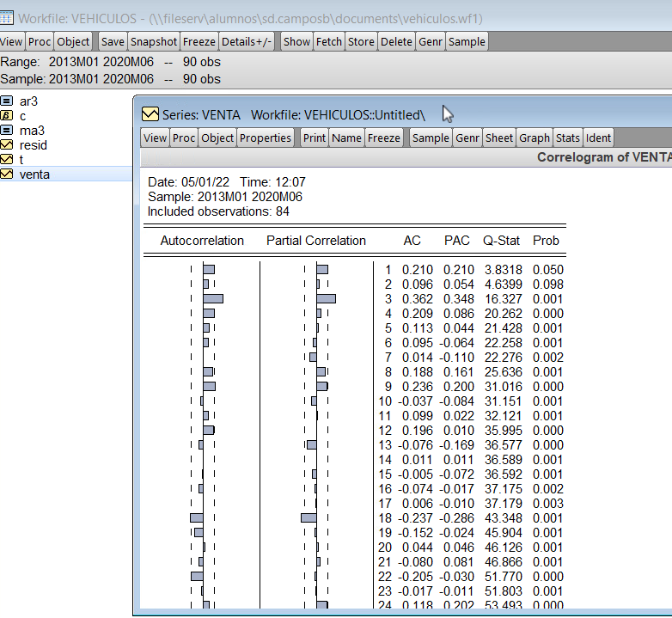
Task: Click the Range line in workfile header
Action: pyautogui.click(x=111, y=62)
